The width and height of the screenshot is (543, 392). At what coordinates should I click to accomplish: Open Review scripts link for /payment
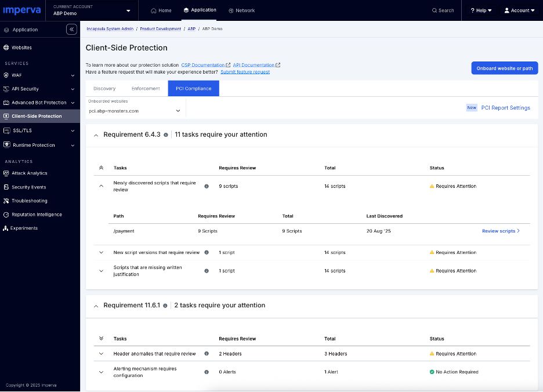pos(500,231)
